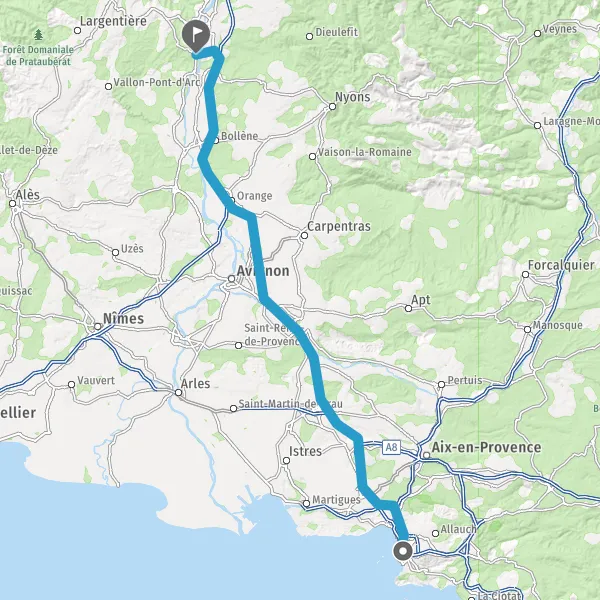600x600 pixels.
Task: Click the Forêt Domaniale tree icon
Action: pyautogui.click(x=38, y=35)
